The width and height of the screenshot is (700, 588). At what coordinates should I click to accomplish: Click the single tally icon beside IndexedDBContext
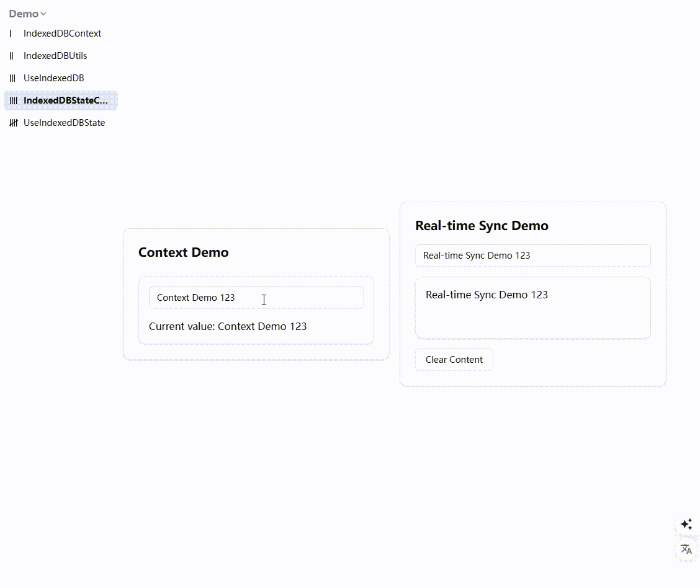click(x=11, y=33)
